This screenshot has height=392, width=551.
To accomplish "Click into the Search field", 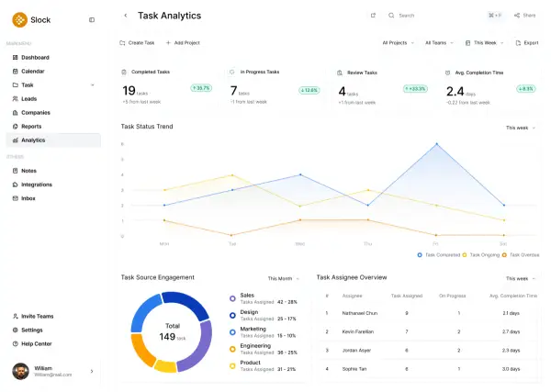I will pos(432,16).
